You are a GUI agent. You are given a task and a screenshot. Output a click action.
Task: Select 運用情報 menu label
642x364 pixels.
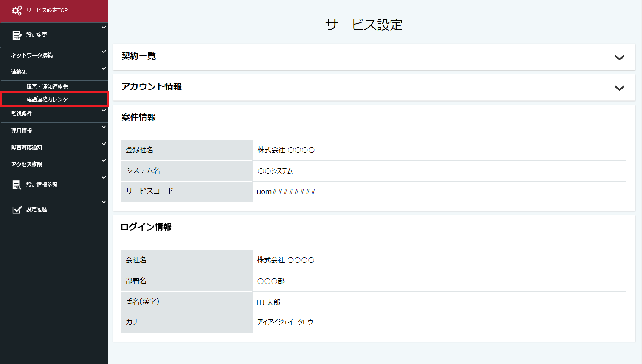(x=22, y=131)
